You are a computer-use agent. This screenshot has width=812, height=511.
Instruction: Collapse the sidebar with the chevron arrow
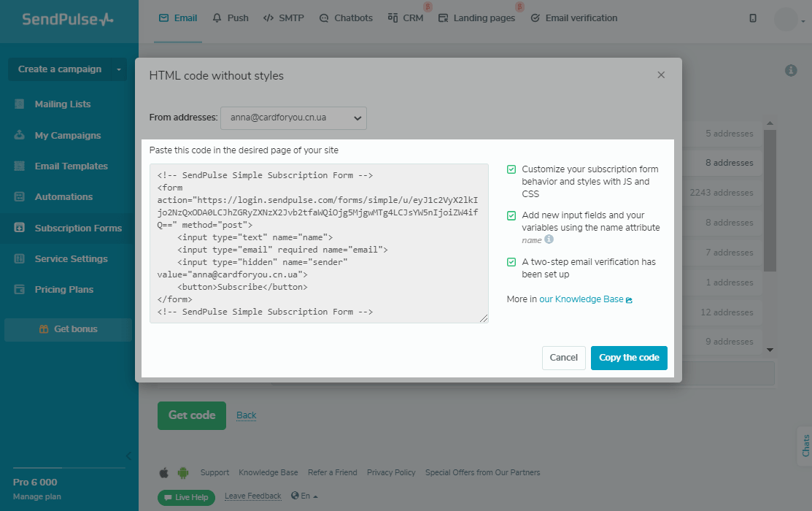click(128, 456)
